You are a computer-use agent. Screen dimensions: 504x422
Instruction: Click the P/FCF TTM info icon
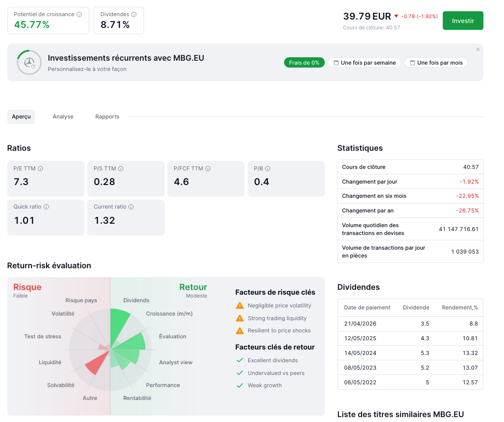(208, 168)
